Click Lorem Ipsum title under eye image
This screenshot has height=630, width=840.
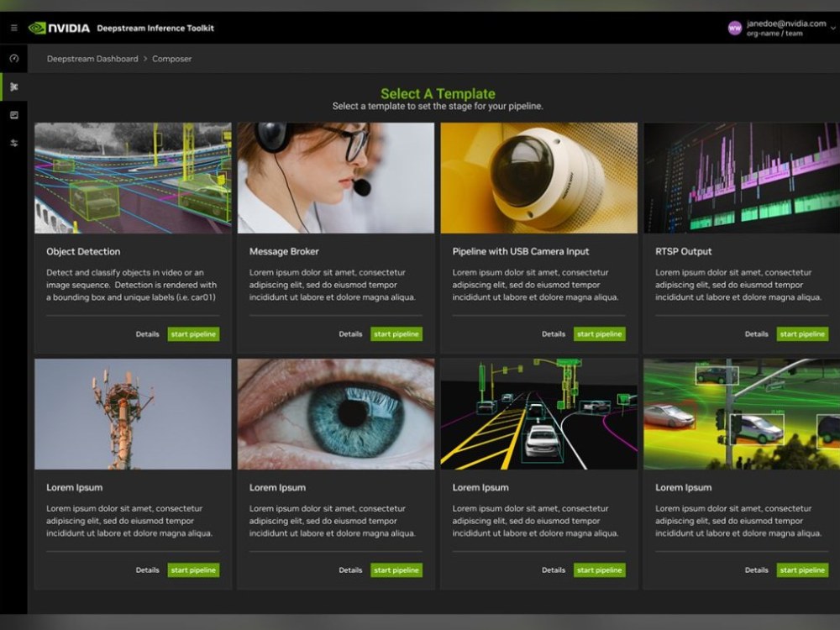coord(277,487)
